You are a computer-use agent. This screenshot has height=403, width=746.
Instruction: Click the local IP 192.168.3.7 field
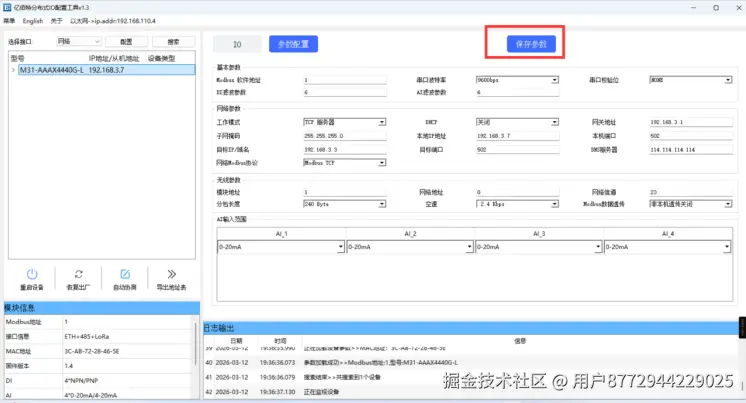518,136
